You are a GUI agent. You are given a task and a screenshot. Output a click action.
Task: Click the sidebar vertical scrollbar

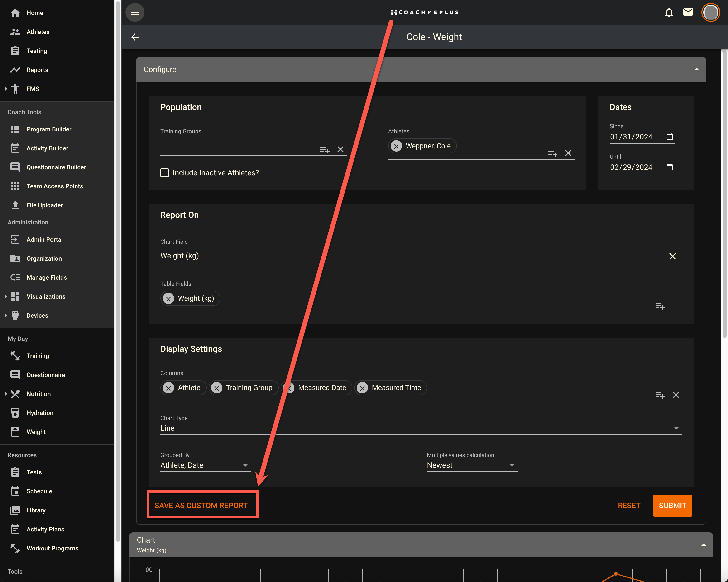pos(118,272)
